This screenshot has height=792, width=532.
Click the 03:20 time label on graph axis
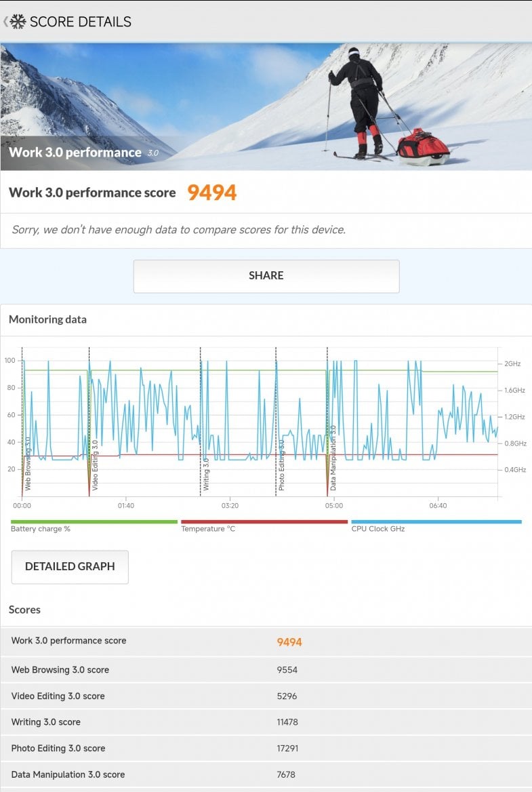pos(230,506)
